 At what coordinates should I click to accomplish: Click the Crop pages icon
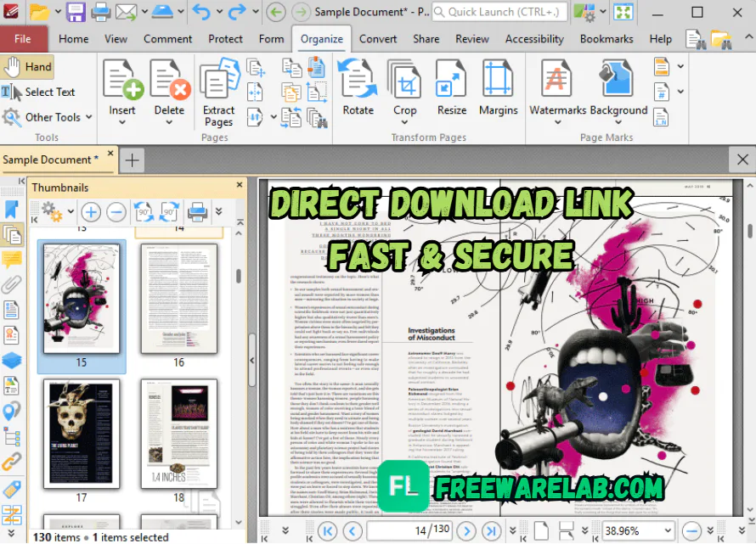pyautogui.click(x=404, y=78)
